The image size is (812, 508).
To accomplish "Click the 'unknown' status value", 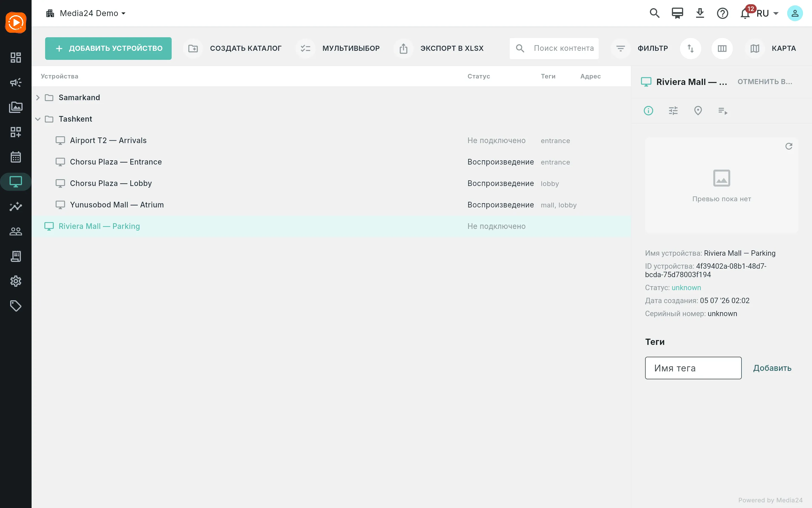I will tap(686, 288).
